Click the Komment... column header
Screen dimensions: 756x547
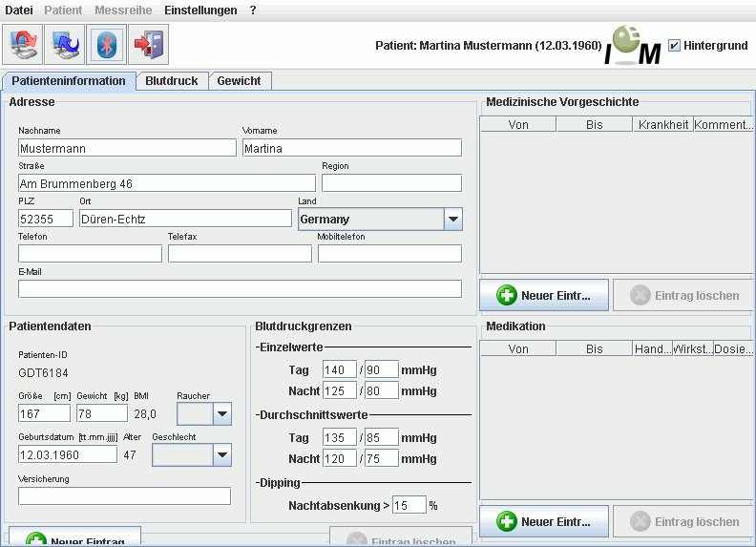[x=724, y=124]
